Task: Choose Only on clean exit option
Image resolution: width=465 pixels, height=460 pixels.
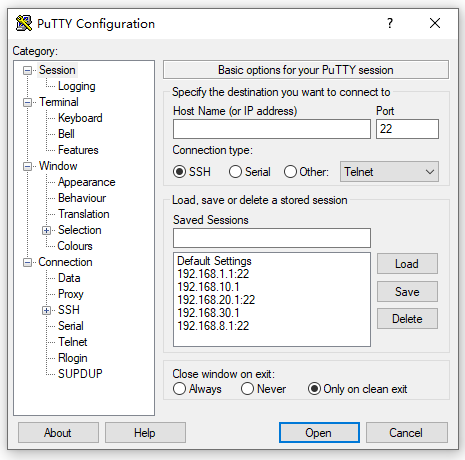Action: tap(314, 389)
